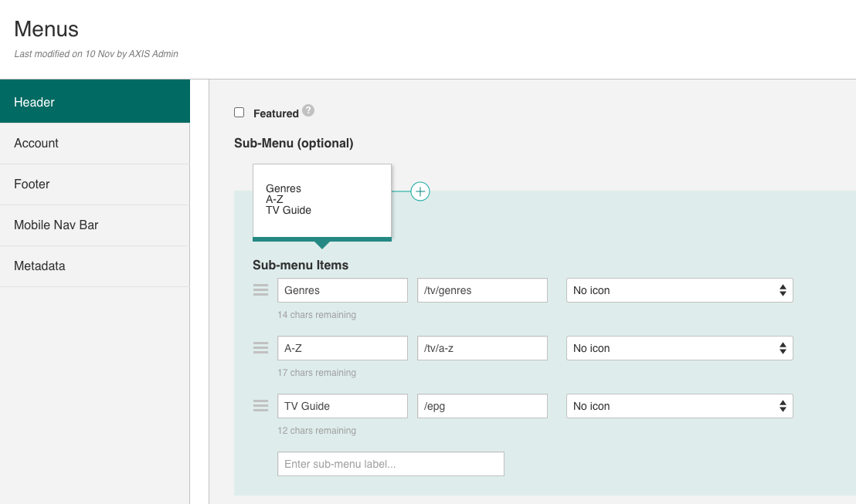Click the 'Sub-menu Items' heading
The width and height of the screenshot is (856, 504).
301,265
